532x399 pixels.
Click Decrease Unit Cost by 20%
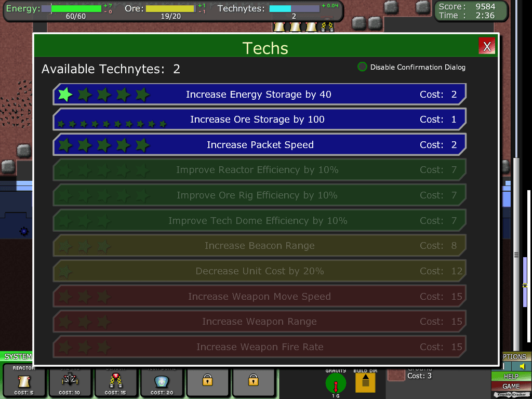tap(260, 271)
